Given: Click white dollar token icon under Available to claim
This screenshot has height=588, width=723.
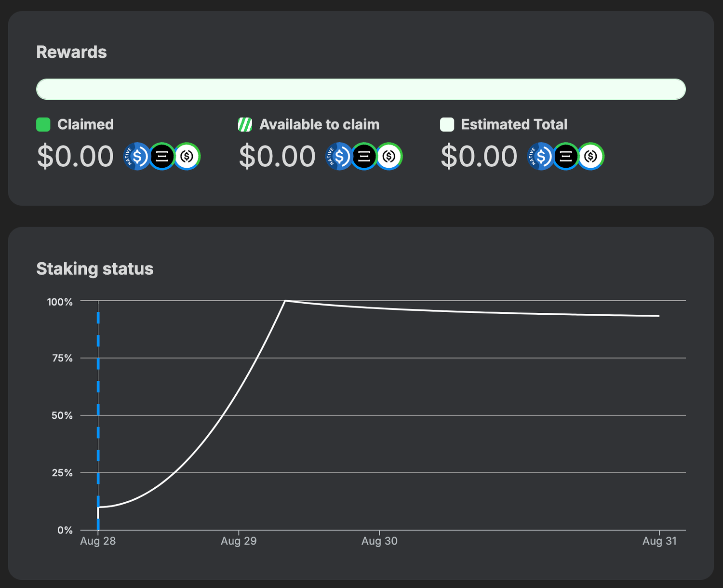Looking at the screenshot, I should (x=389, y=157).
